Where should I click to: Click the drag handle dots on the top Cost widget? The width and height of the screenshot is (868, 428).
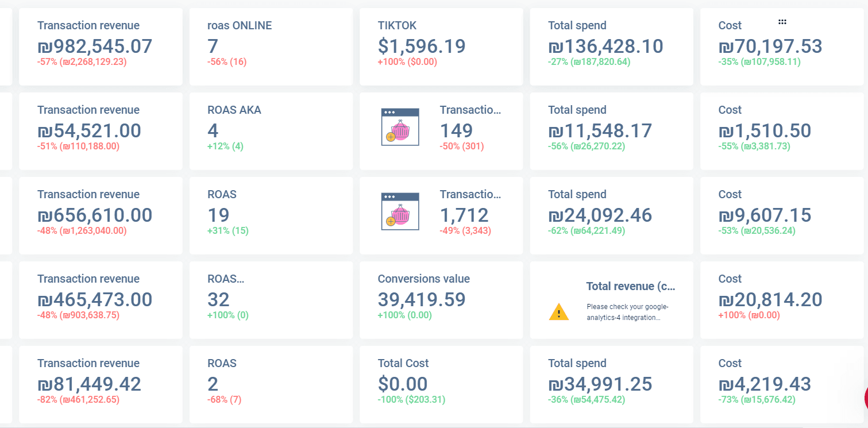[x=782, y=22]
